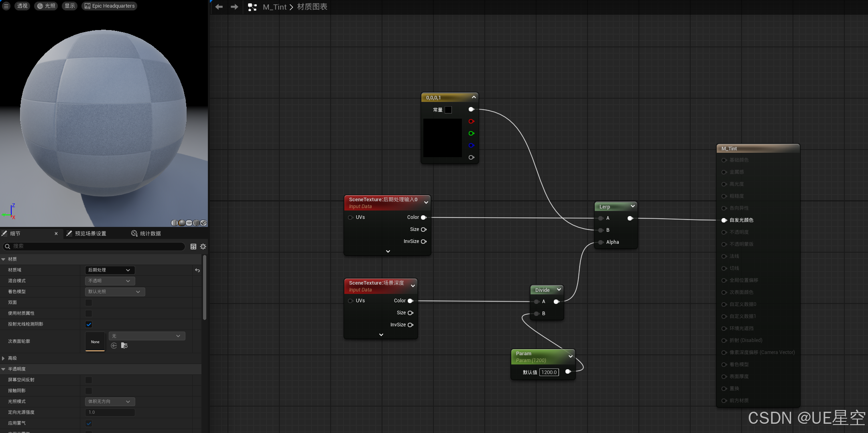Expand more pins on 后期处理输入0 node
Image resolution: width=868 pixels, height=433 pixels.
pos(388,251)
